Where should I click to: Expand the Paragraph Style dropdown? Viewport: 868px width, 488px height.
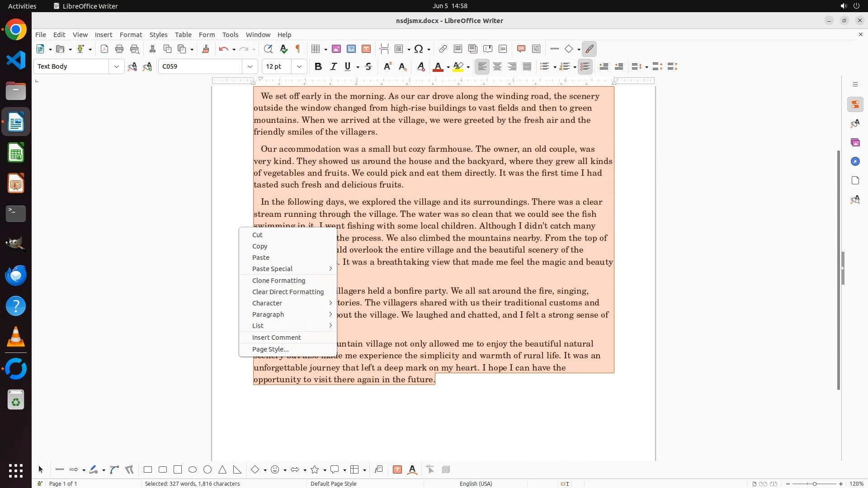[117, 67]
